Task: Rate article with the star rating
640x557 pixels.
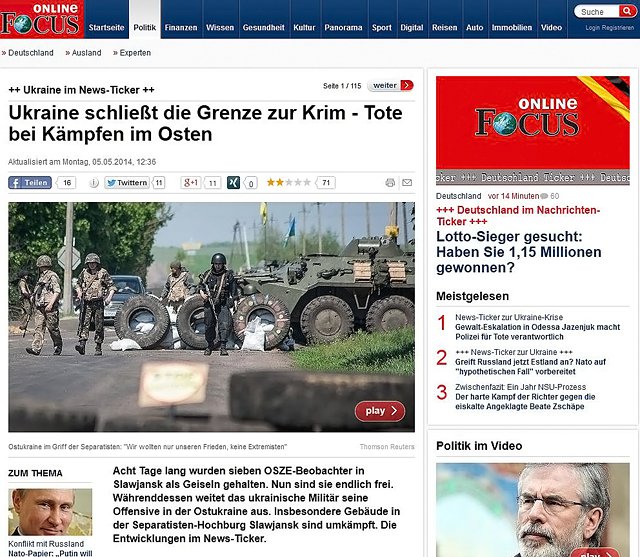Action: [289, 182]
